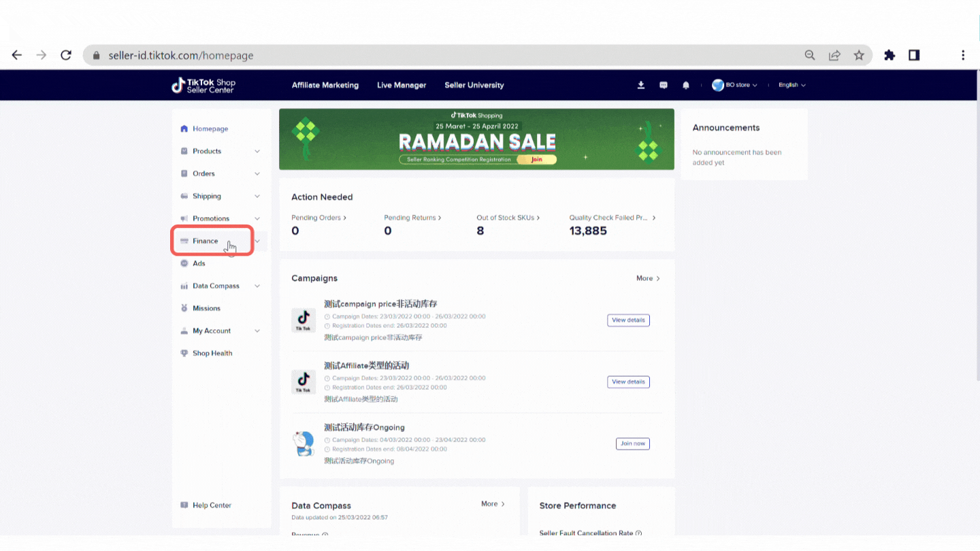Click More in the Campaigns section
Screen dimensions: 980x551
[648, 278]
